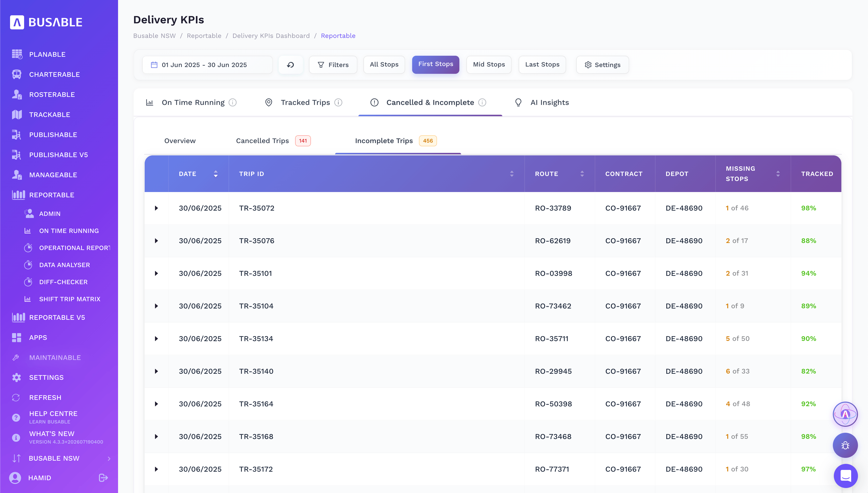Open the AI assistant orb button
The image size is (868, 493).
coord(845,414)
